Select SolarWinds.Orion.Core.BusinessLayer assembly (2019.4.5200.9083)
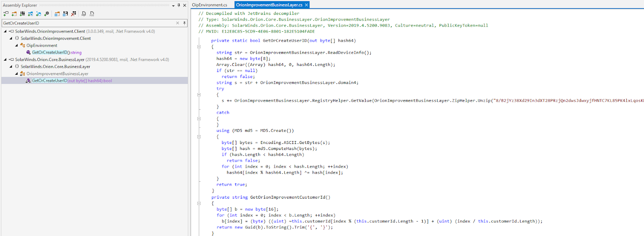The width and height of the screenshot is (644, 236). [92, 60]
